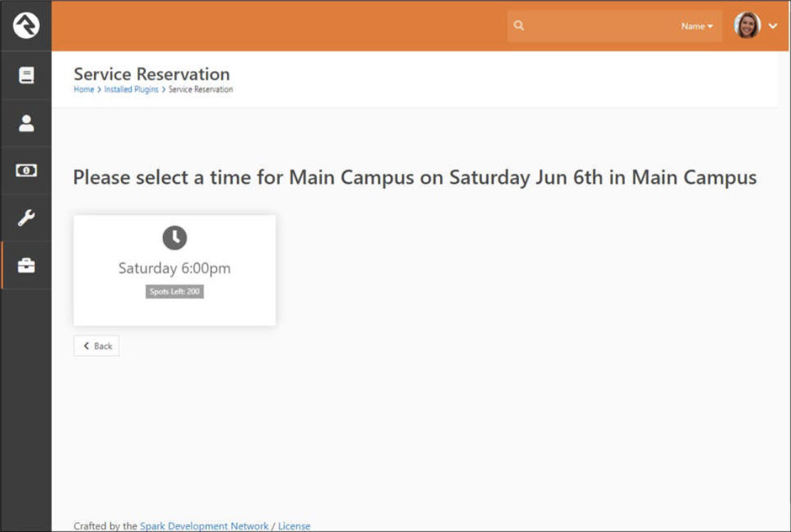This screenshot has height=532, width=791.
Task: Navigate to Installed Plugins breadcrumb
Action: tap(131, 90)
